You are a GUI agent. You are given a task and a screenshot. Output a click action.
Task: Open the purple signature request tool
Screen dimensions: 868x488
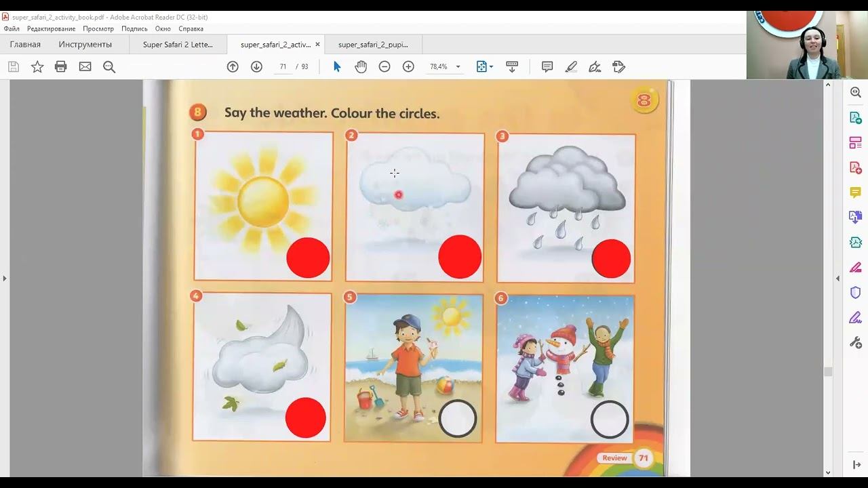[x=856, y=317]
